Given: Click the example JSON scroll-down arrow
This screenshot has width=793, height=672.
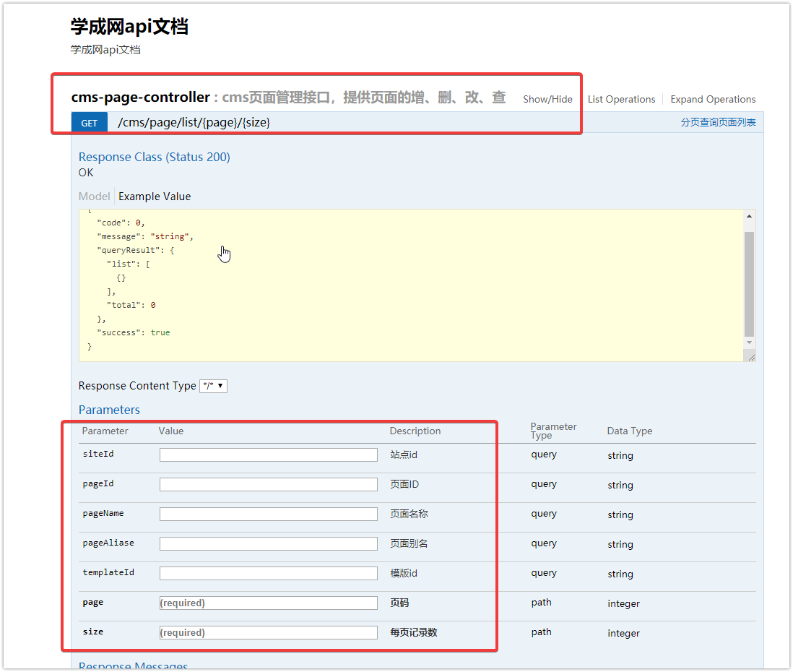Looking at the screenshot, I should [749, 343].
